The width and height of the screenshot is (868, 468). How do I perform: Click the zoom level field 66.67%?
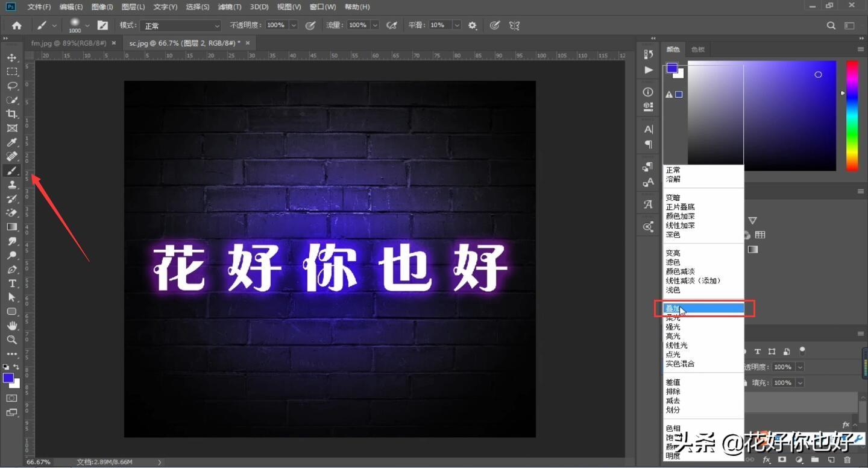coord(39,462)
